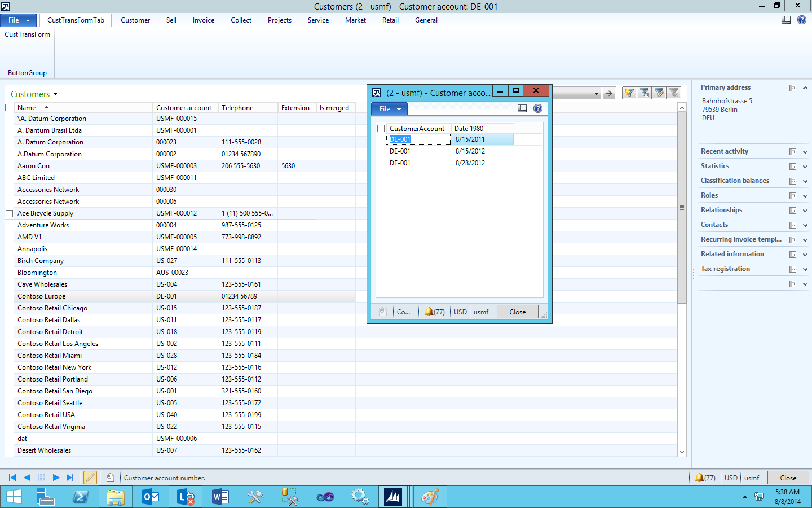The image size is (812, 508).
Task: Show hidden icons arrow in system tray
Action: [x=745, y=497]
